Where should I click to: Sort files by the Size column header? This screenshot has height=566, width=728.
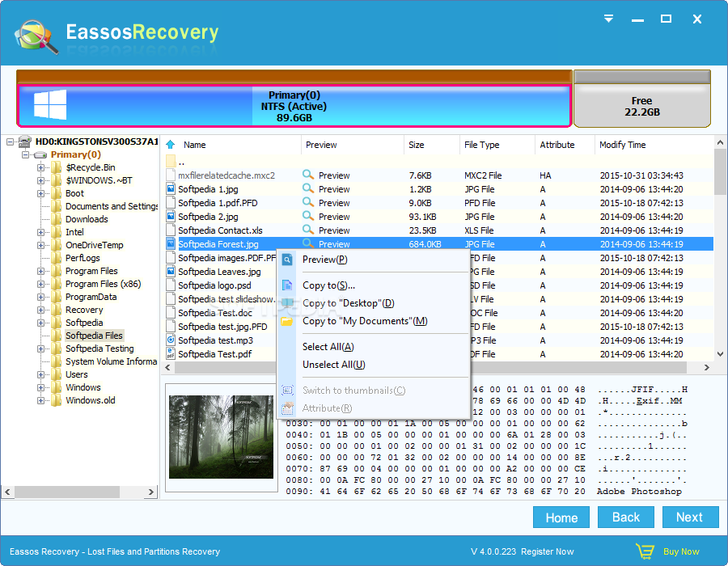click(432, 145)
